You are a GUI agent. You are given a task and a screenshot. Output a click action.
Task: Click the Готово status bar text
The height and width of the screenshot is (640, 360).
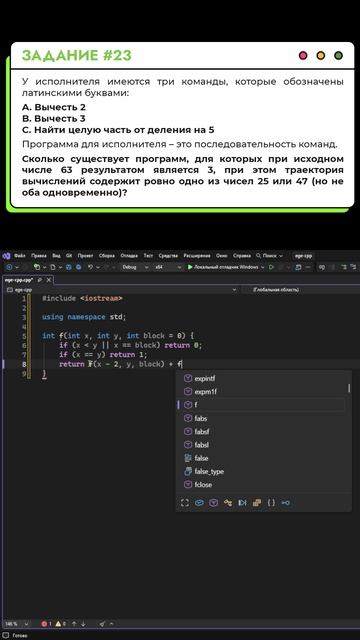coord(20,636)
